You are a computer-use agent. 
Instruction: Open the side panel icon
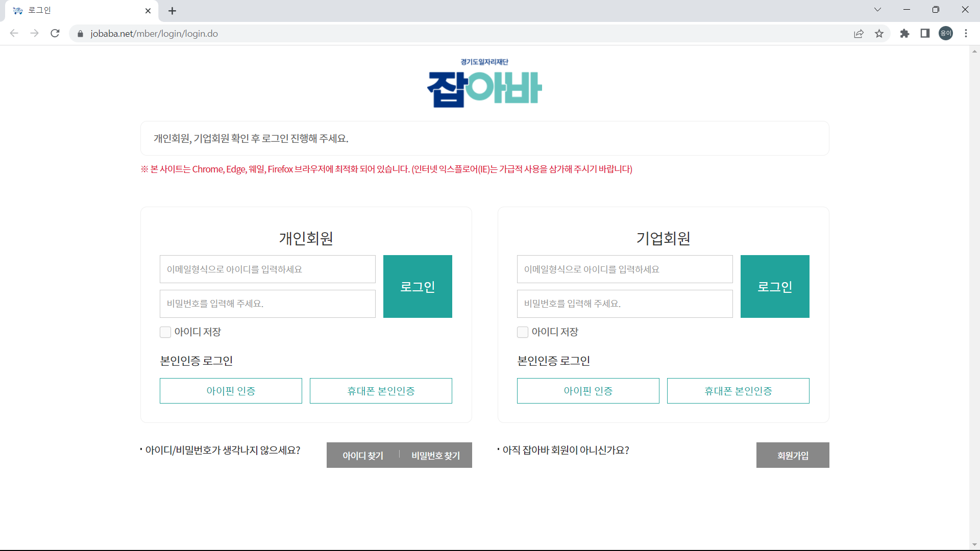(925, 33)
